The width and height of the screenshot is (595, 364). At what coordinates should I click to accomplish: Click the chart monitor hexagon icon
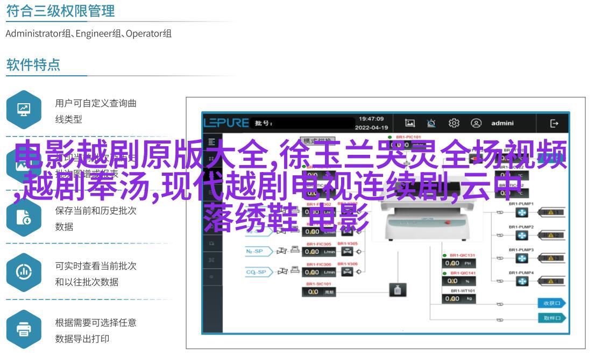(x=24, y=110)
